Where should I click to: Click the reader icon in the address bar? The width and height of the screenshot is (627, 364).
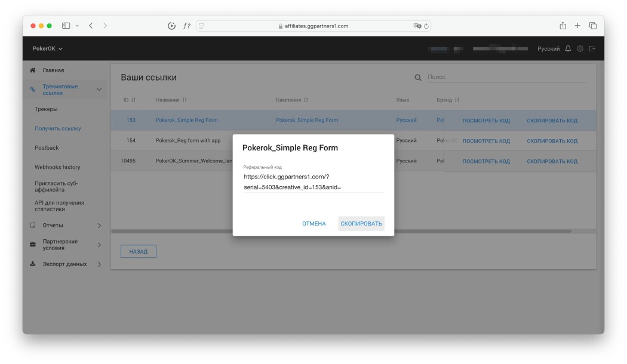pos(202,26)
